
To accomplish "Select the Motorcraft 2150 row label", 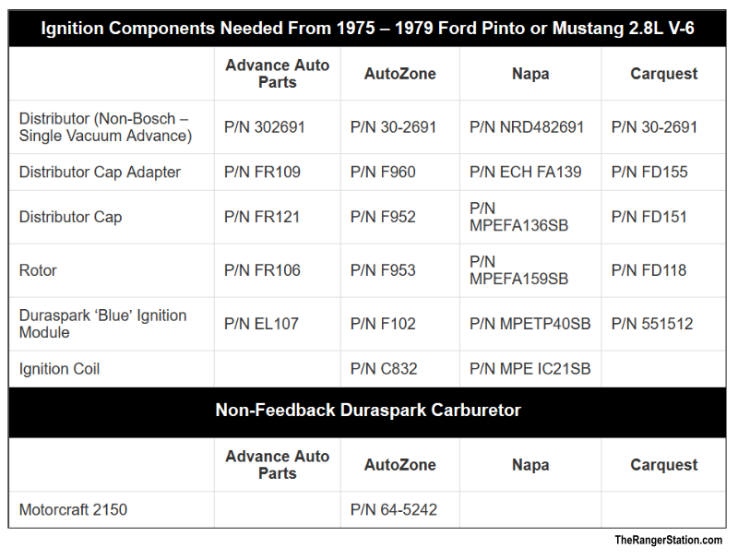I will [x=73, y=509].
